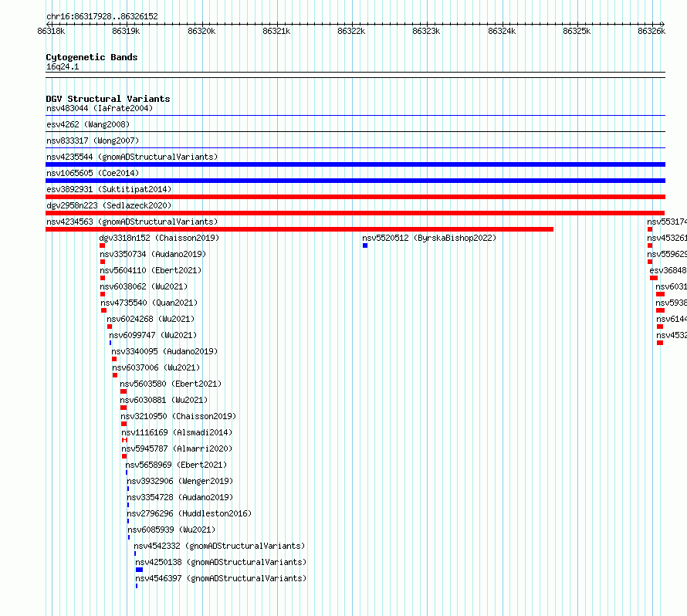
Task: Click nsv5604110 (Ebert2021) label
Action: click(x=151, y=270)
